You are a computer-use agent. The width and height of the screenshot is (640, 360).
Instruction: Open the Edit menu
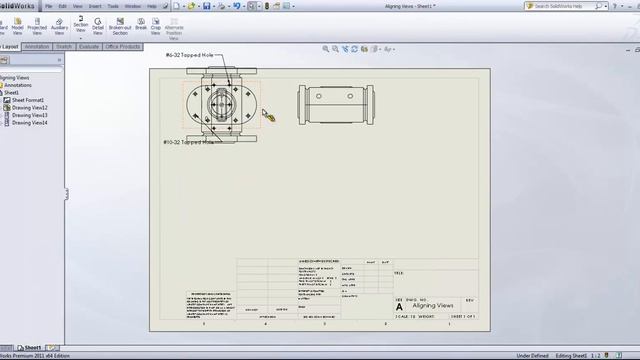62,6
